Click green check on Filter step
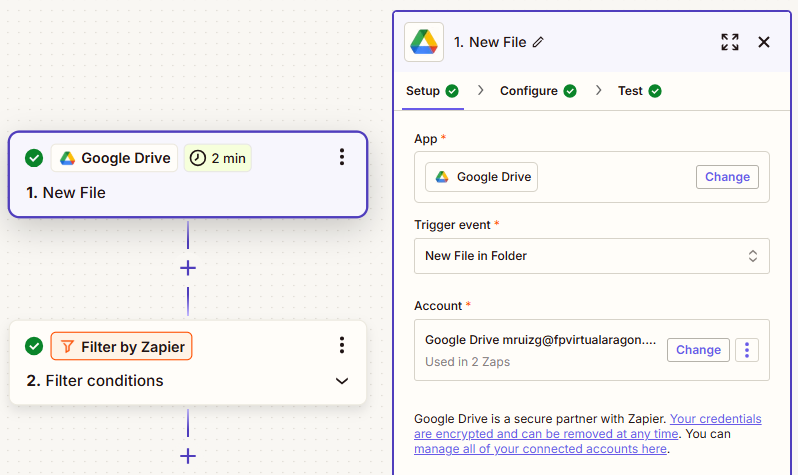The width and height of the screenshot is (798, 475). (x=34, y=346)
